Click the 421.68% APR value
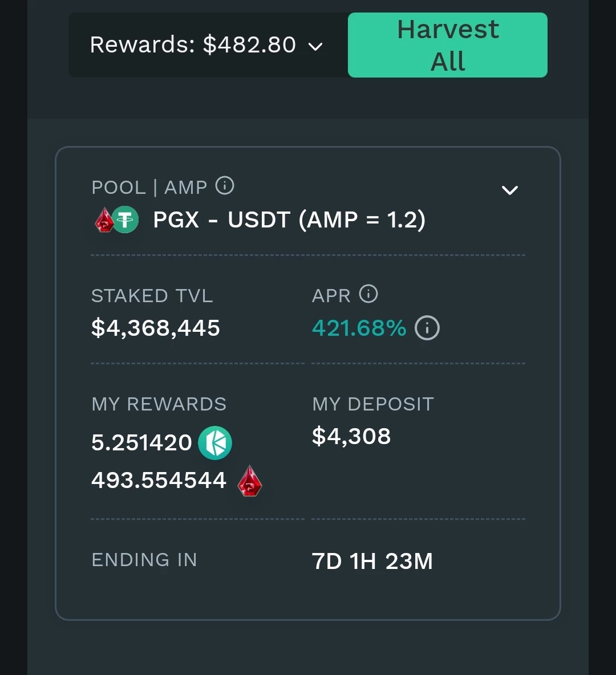This screenshot has height=675, width=616. (359, 328)
